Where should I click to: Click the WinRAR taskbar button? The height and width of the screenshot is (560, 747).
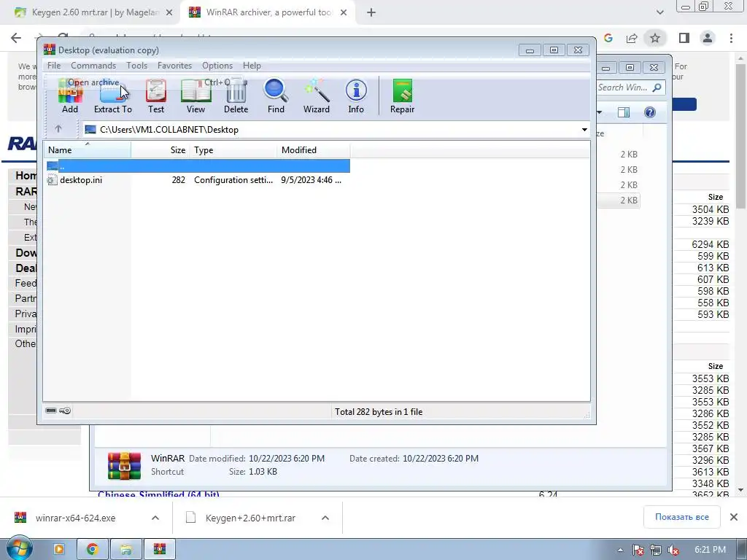pyautogui.click(x=160, y=550)
